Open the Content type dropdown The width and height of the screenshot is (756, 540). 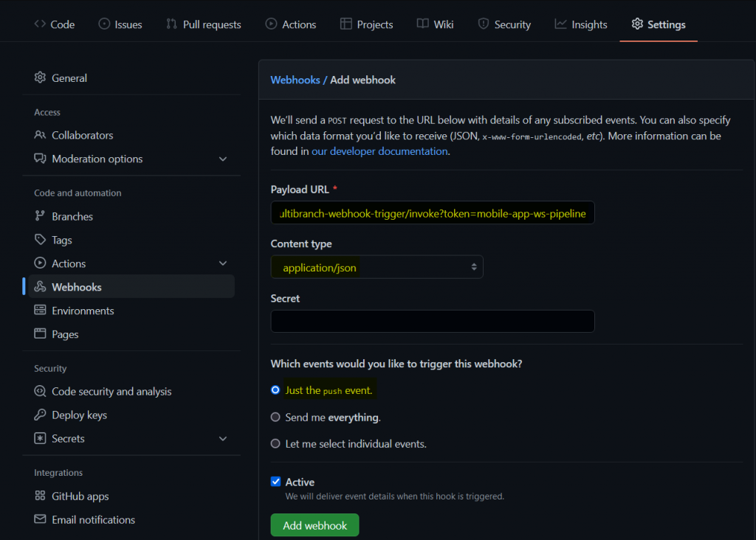[377, 267]
